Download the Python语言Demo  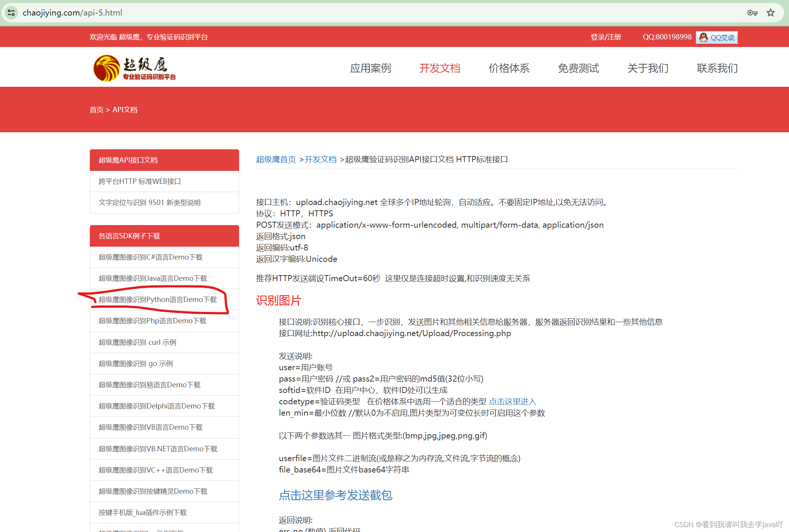(x=164, y=300)
